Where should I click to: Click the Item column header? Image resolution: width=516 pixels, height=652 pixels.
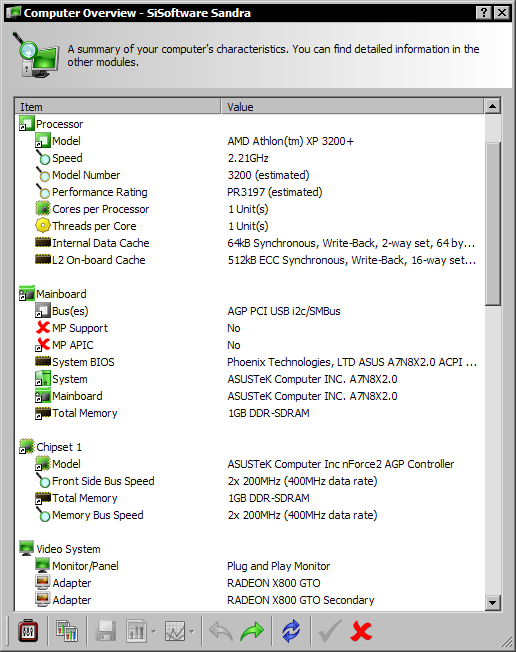coord(117,106)
